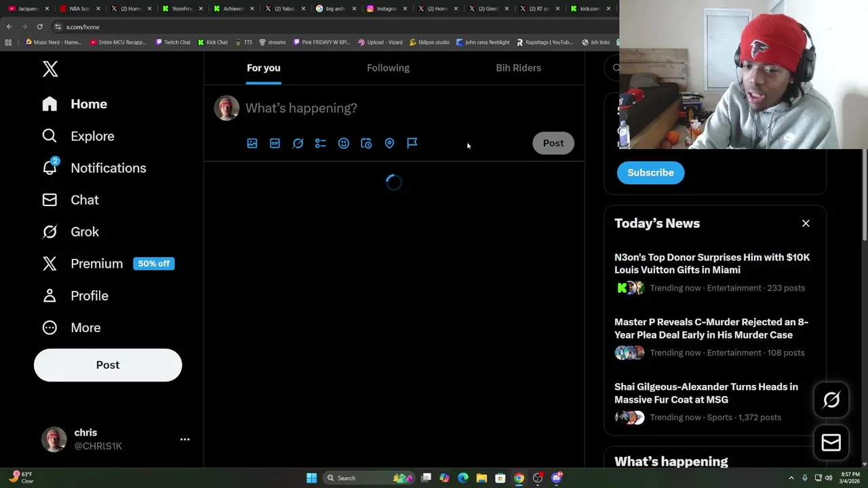This screenshot has width=868, height=488.
Task: Add a GIF using the GIF icon
Action: [x=275, y=143]
